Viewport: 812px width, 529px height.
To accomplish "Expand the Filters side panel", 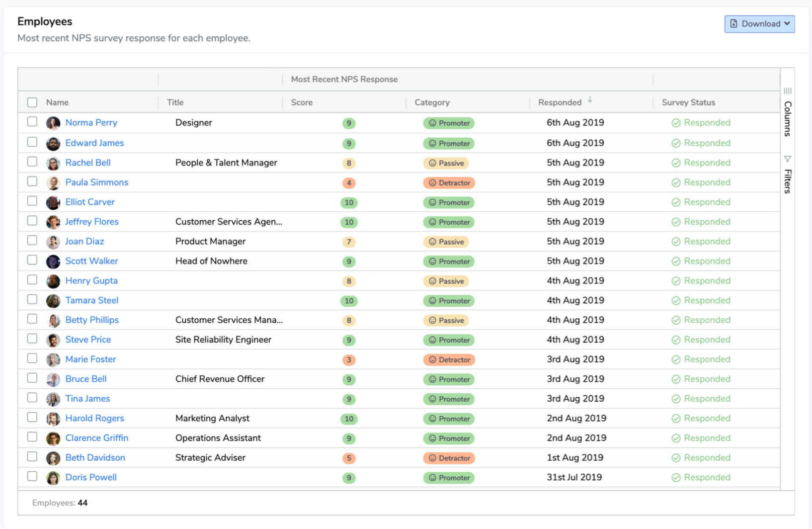I will coord(788,181).
